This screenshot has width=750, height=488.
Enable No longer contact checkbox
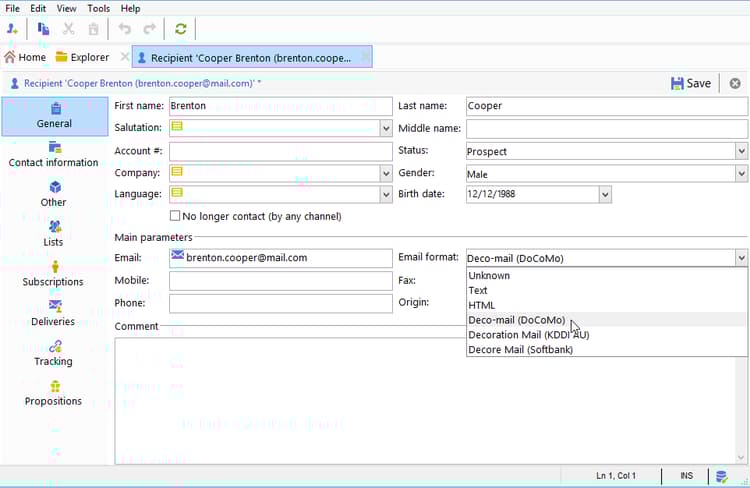[176, 216]
